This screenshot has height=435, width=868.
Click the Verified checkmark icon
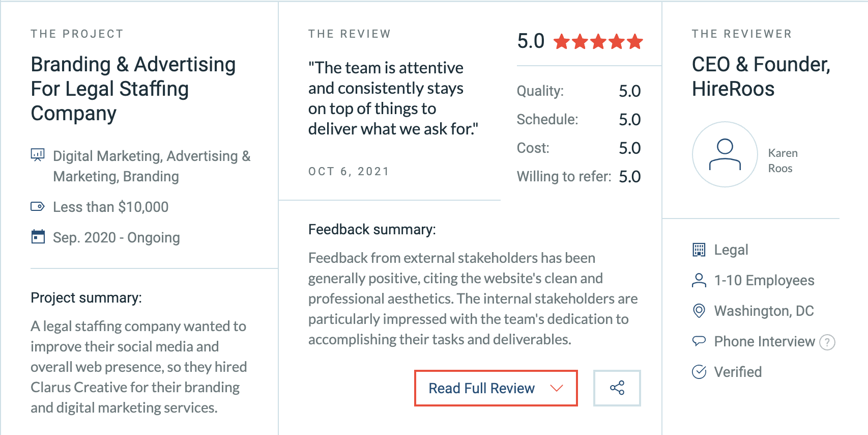point(699,372)
